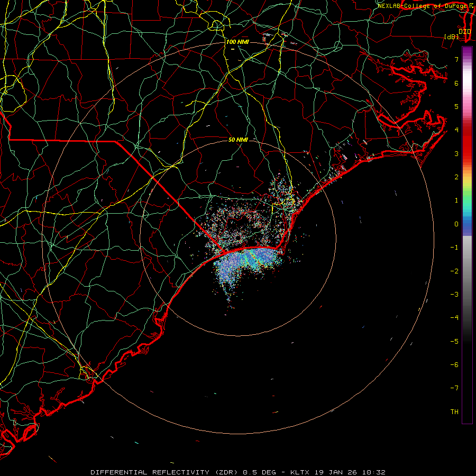Click the "5" value on the color scale
The height and width of the screenshot is (476, 476).
pyautogui.click(x=456, y=106)
